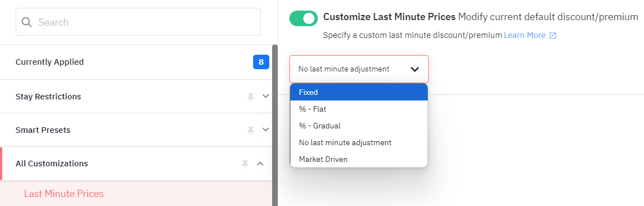Image resolution: width=644 pixels, height=206 pixels.
Task: Open external link icon beside Learn More
Action: coord(553,36)
